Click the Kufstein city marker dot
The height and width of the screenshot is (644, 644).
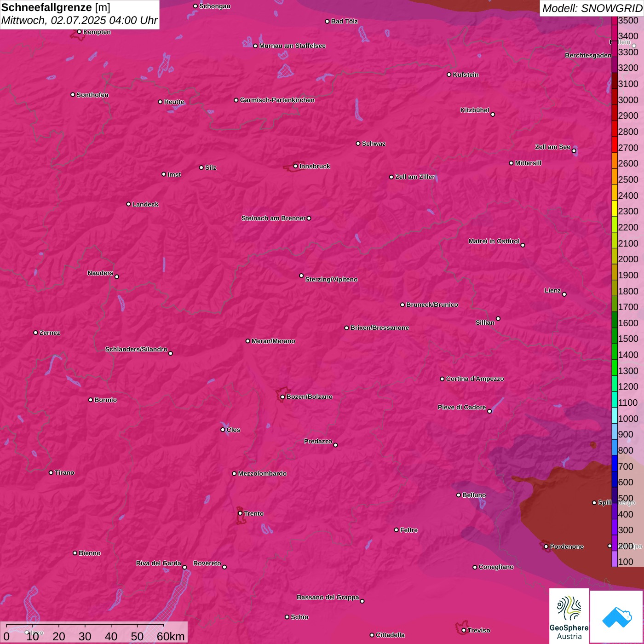click(449, 75)
